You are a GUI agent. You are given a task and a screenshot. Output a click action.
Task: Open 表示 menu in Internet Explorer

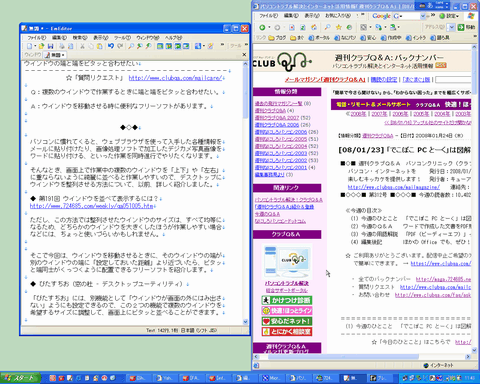click(312, 16)
